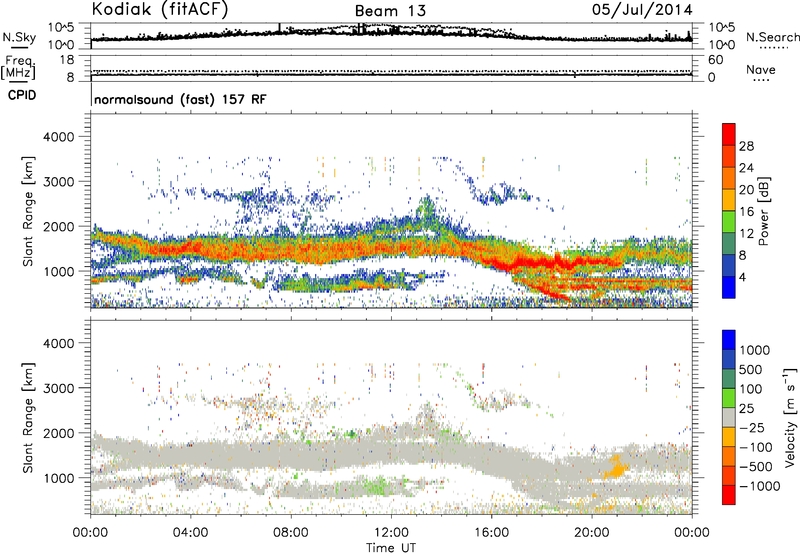Click '3000' tick on the velocity panel

58,388
